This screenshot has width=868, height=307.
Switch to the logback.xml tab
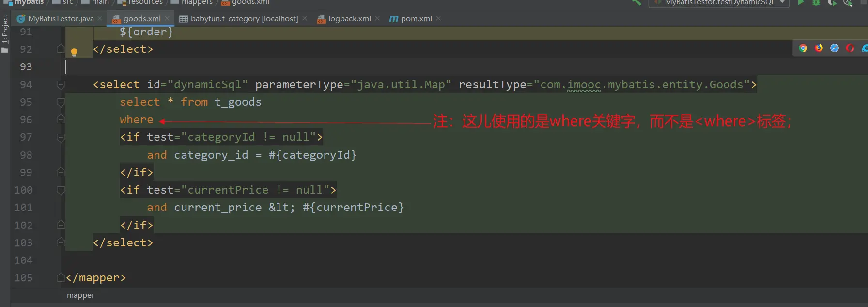[349, 19]
